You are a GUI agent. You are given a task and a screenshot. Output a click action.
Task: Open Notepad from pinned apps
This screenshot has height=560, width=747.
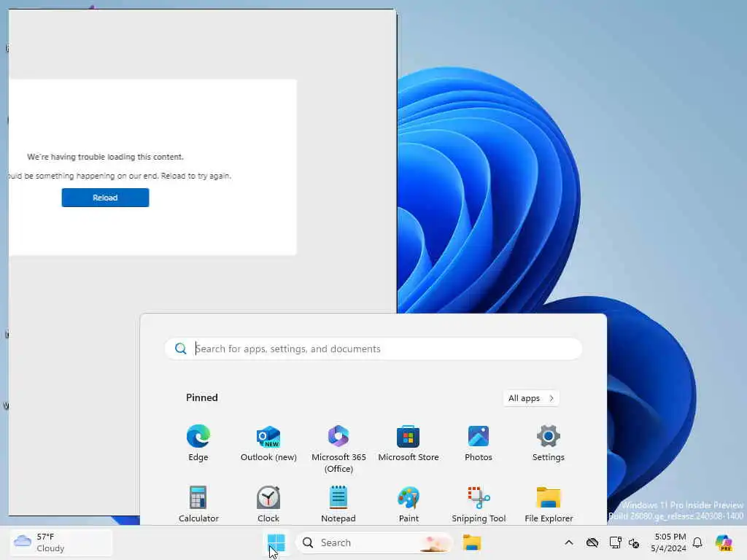tap(338, 505)
